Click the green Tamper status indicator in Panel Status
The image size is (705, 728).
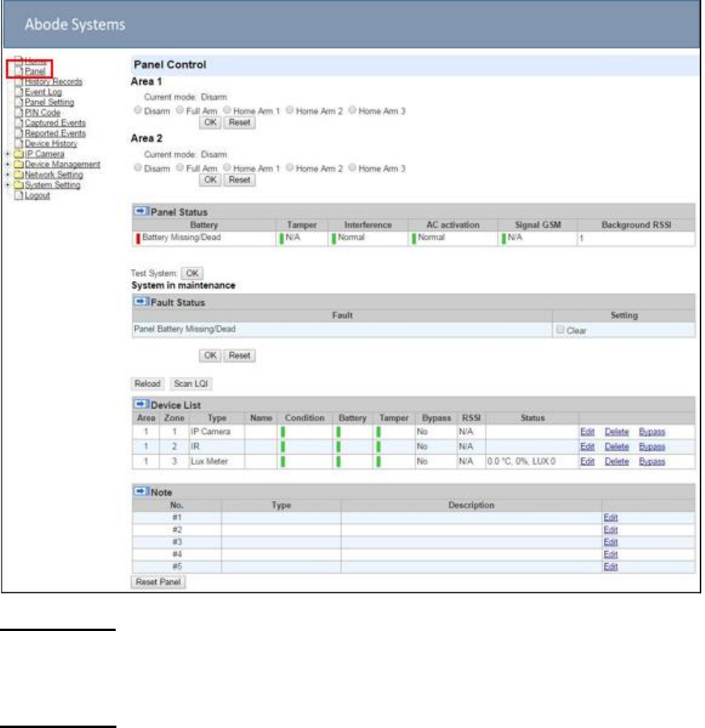[281, 238]
